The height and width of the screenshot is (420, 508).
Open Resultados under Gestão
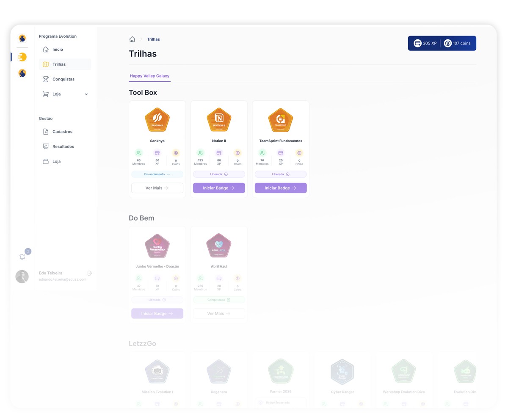65,146
